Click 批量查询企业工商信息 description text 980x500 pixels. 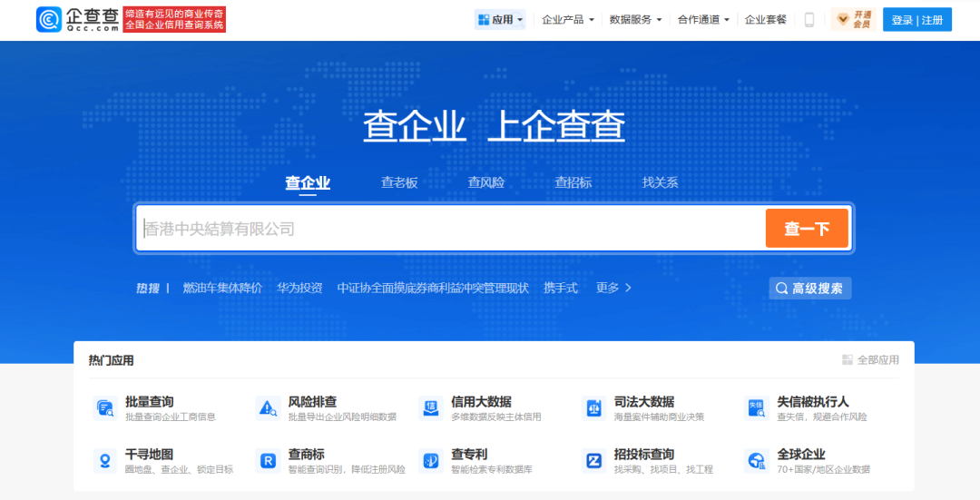pos(171,417)
